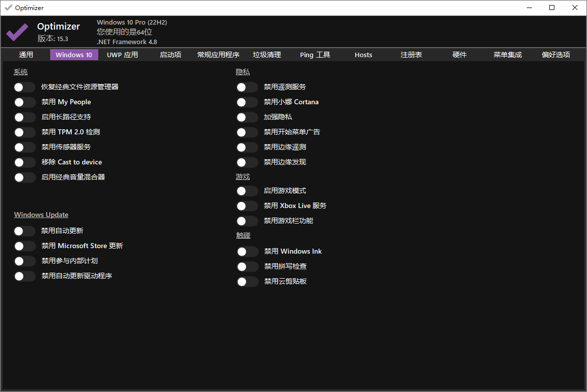
Task: Enable 禁用 Xbox Live 服务
Action: [x=247, y=206]
